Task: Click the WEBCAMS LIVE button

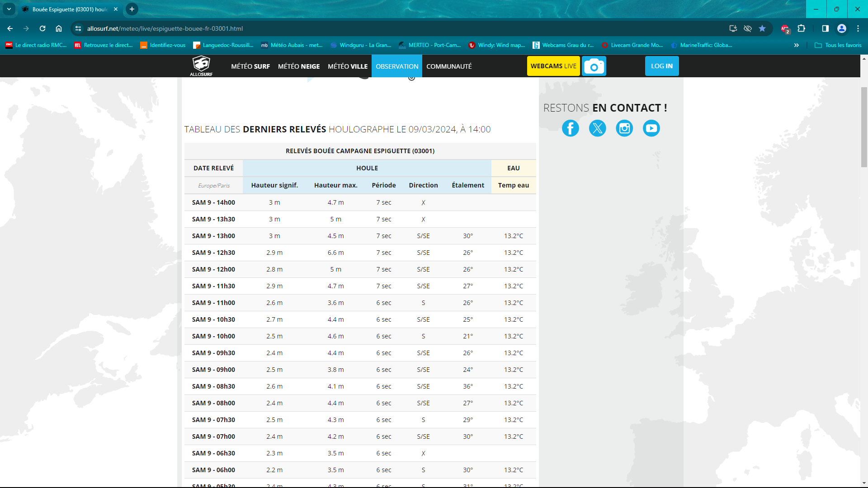Action: [553, 66]
